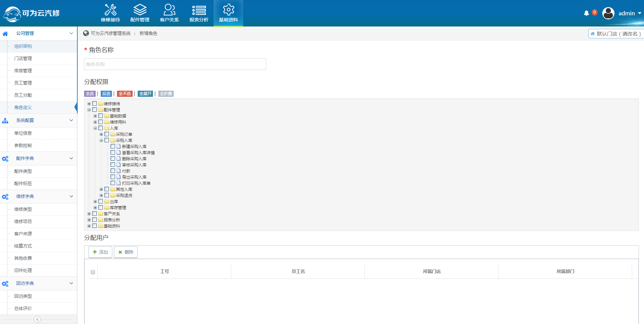644x324 pixels.
Task: Click the notification bell icon
Action: (x=586, y=13)
